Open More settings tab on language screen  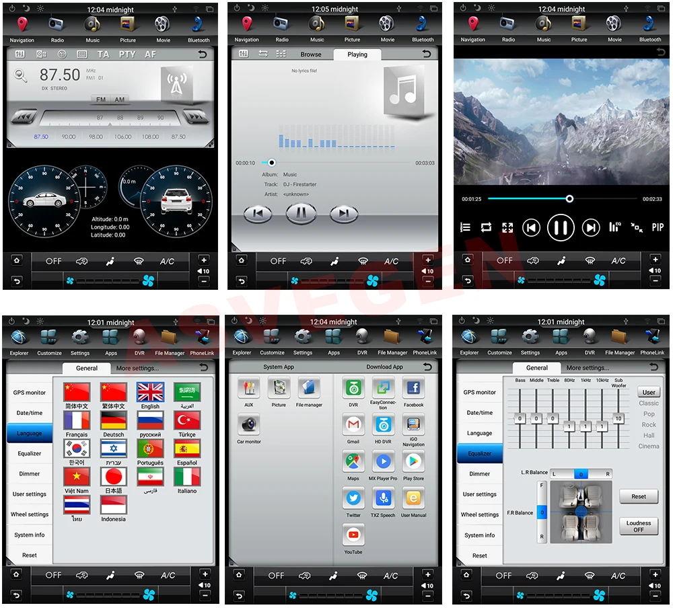[x=137, y=369]
